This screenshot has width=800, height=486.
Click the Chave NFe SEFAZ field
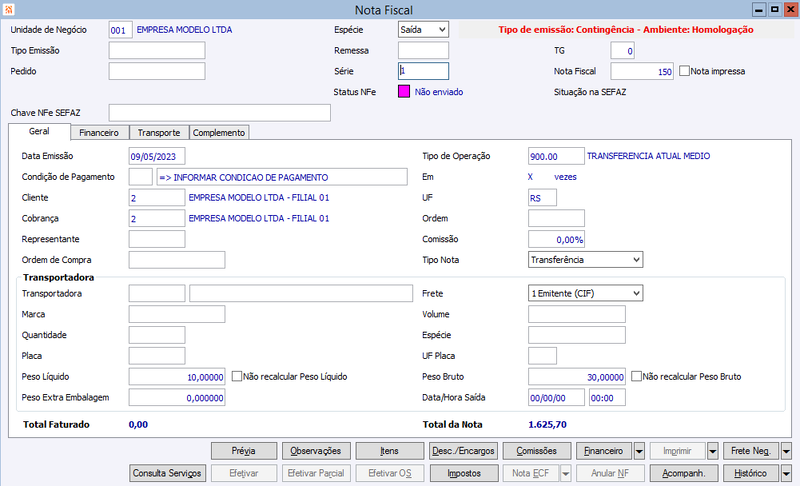pos(219,113)
